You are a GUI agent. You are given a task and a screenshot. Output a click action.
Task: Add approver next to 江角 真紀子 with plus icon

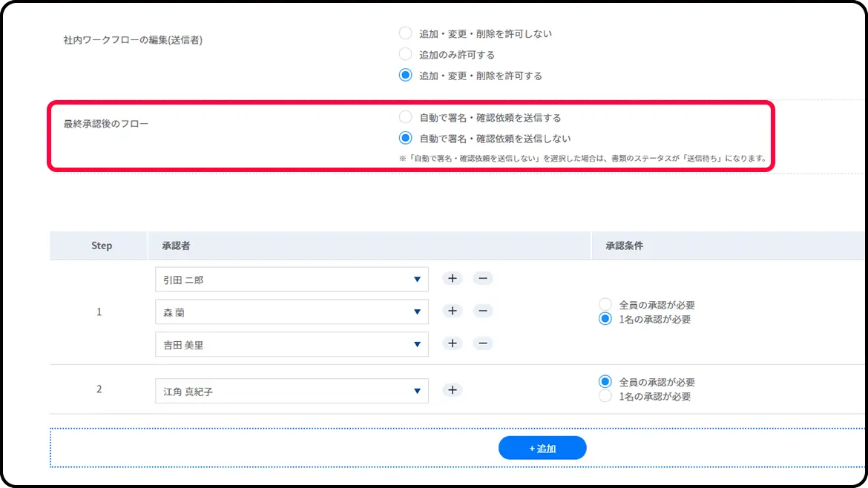click(x=453, y=390)
